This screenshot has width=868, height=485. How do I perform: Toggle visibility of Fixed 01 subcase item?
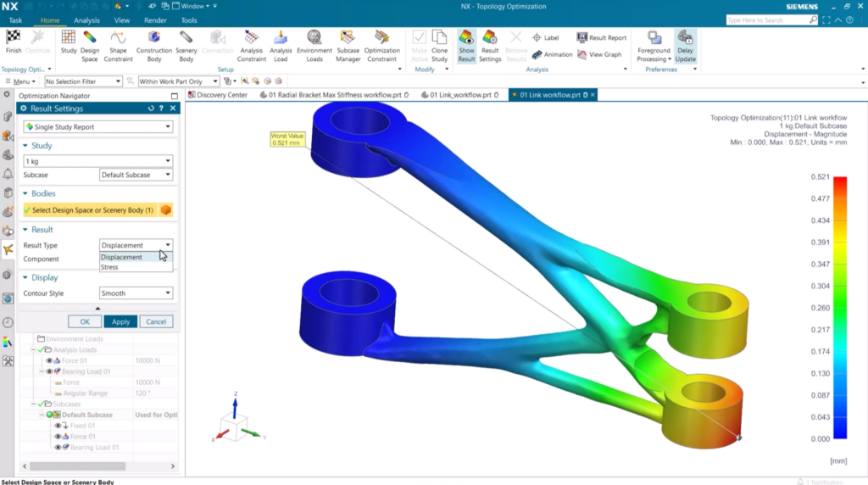click(x=58, y=426)
